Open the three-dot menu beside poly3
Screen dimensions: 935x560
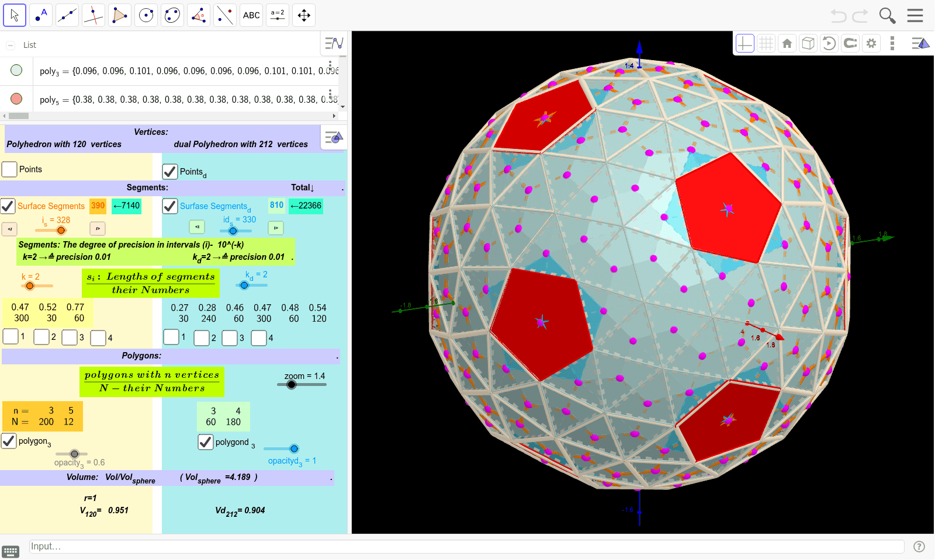click(331, 66)
